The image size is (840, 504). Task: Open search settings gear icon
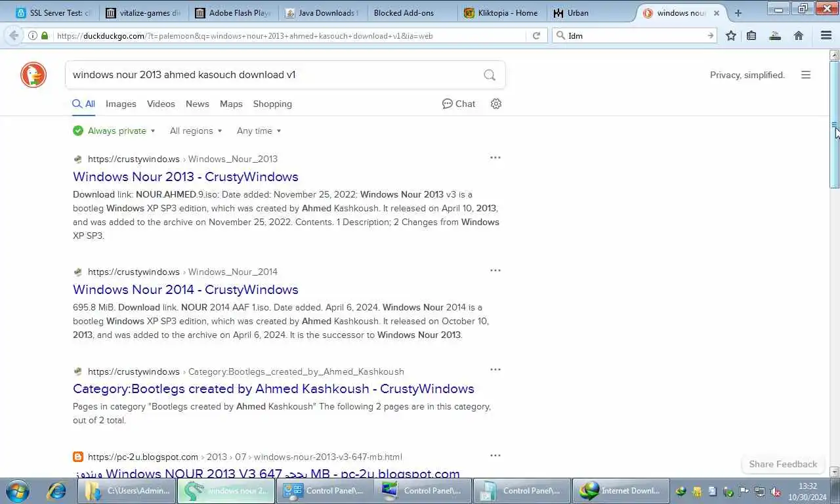496,104
